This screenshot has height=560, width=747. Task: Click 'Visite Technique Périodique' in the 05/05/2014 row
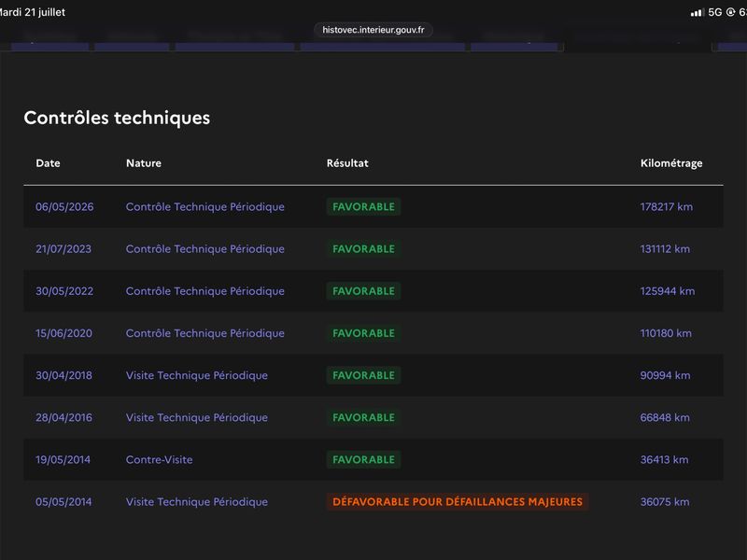pos(197,502)
